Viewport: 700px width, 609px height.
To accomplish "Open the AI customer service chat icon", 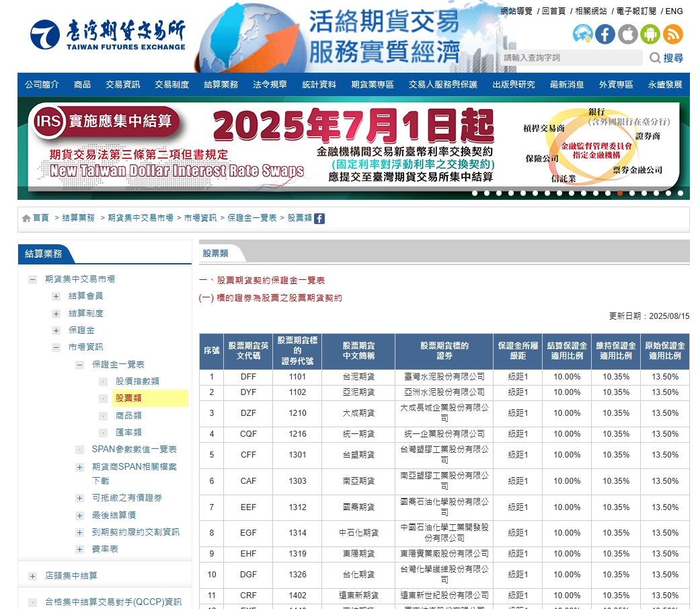I will (583, 34).
